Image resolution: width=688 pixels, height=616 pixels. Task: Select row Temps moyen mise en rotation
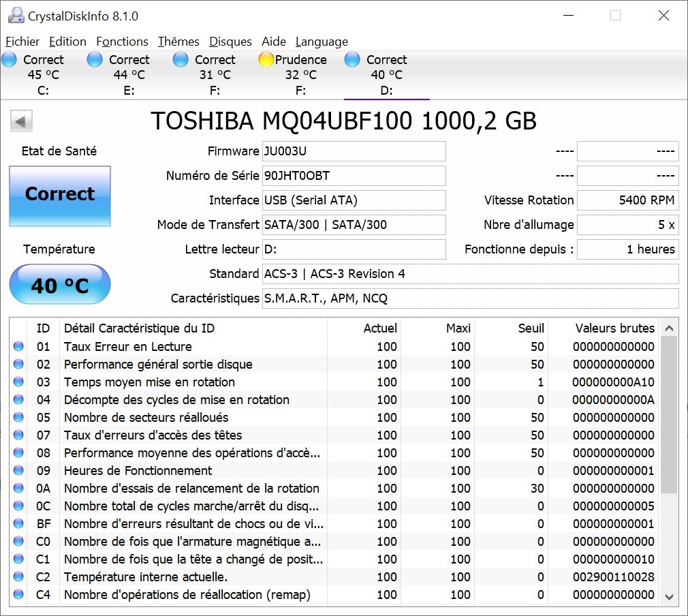coord(334,382)
